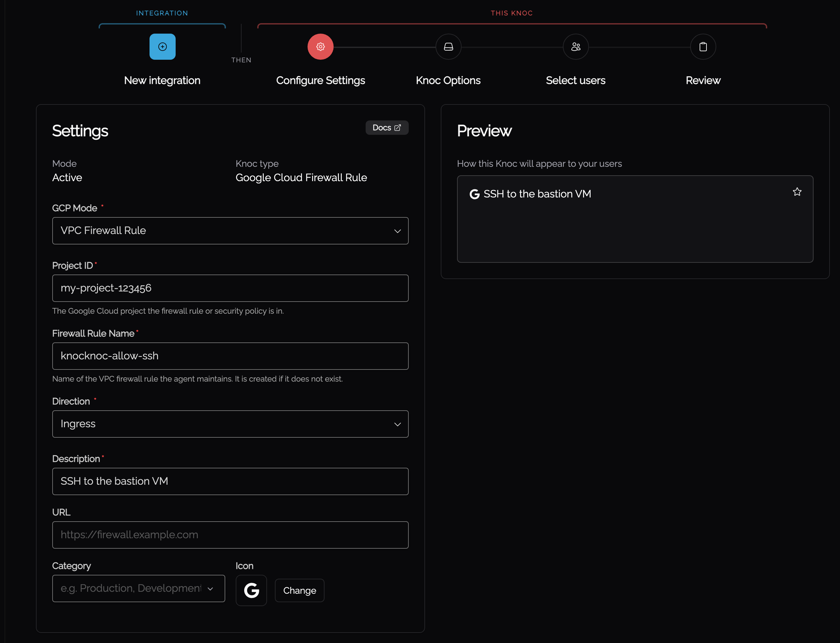Image resolution: width=840 pixels, height=643 pixels.
Task: Open the Select users step icon
Action: pos(576,47)
